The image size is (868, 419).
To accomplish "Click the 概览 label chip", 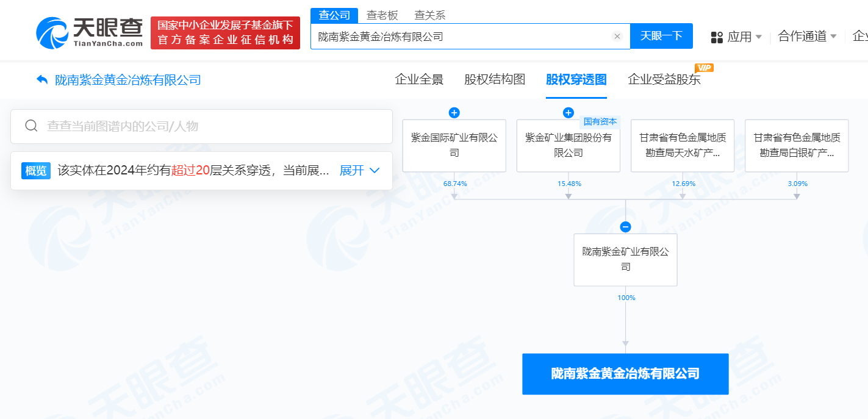I will [x=35, y=171].
